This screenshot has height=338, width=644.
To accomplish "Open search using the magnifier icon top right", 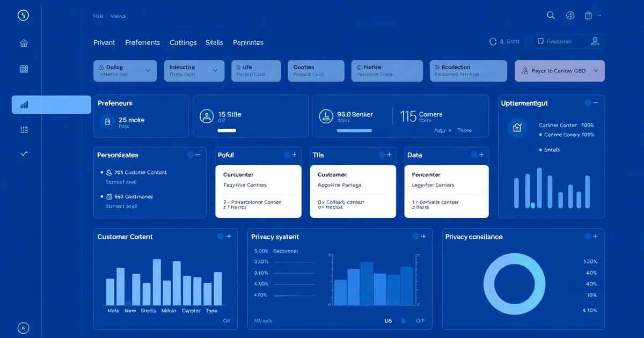I will pos(551,15).
